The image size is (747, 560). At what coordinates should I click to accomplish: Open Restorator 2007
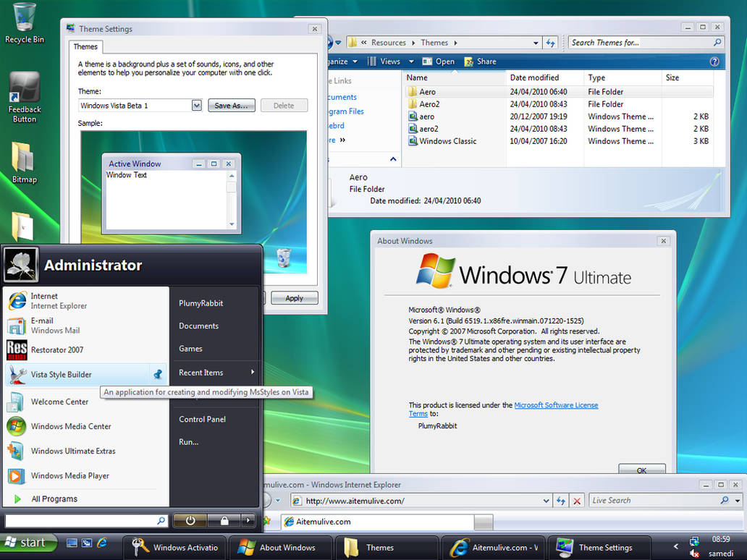(x=62, y=349)
